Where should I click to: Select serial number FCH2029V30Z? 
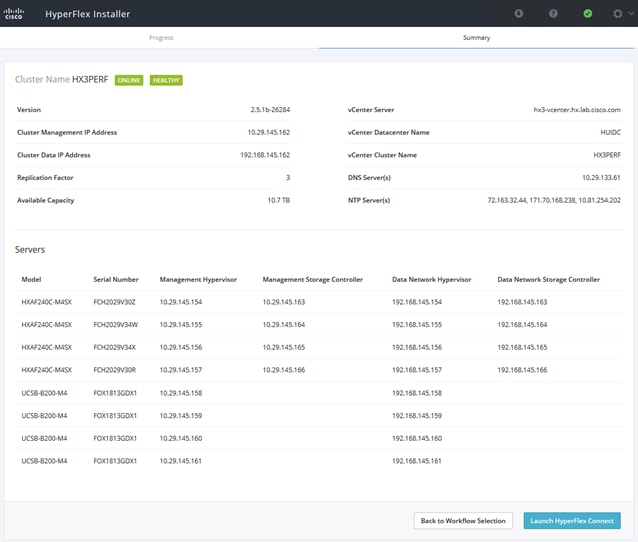(114, 302)
